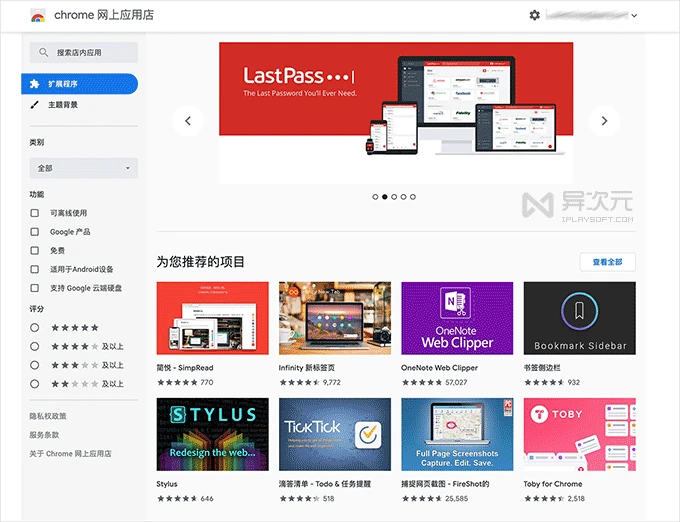The height and width of the screenshot is (522, 680).
Task: Click the Toby for Chrome title
Action: click(553, 484)
